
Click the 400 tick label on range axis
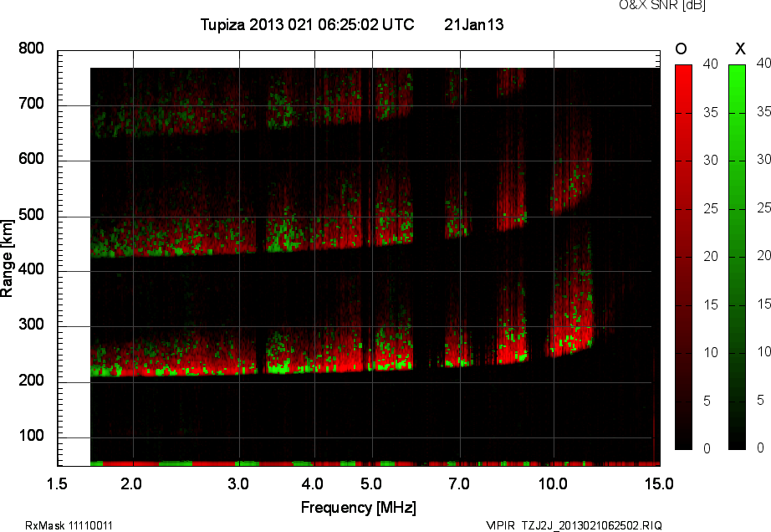31,269
